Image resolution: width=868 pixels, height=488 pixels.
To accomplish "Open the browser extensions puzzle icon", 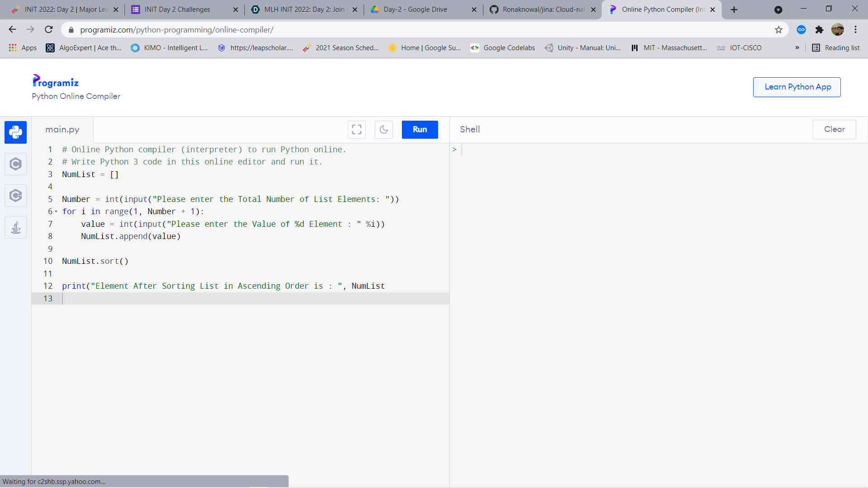I will pos(819,30).
